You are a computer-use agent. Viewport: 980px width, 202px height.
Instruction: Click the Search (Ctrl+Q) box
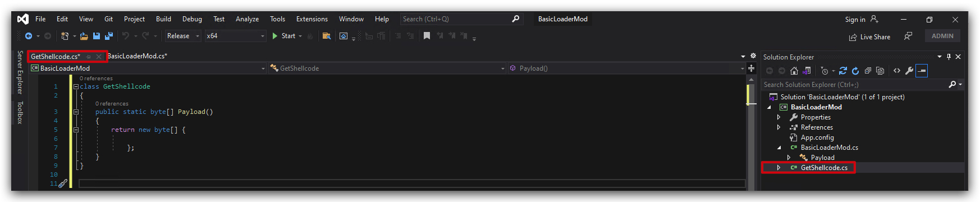(x=461, y=19)
